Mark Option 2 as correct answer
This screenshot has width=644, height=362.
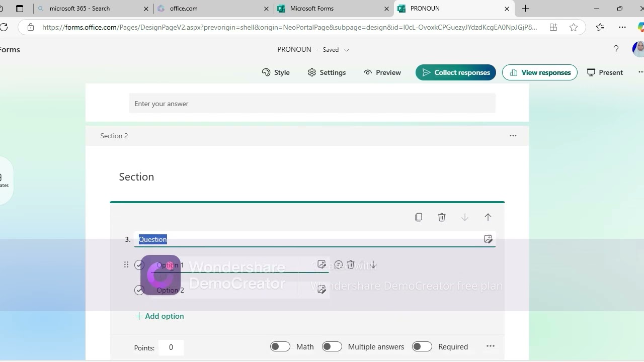coord(139,290)
